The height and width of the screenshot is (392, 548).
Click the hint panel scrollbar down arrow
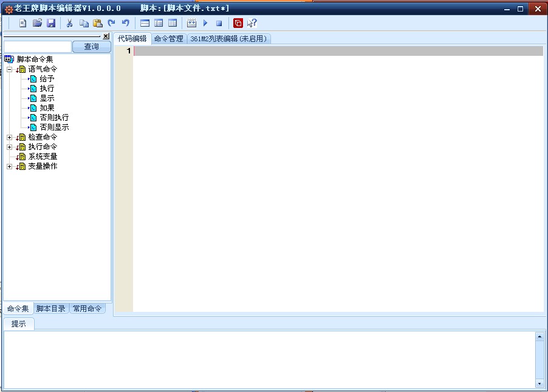(x=539, y=384)
